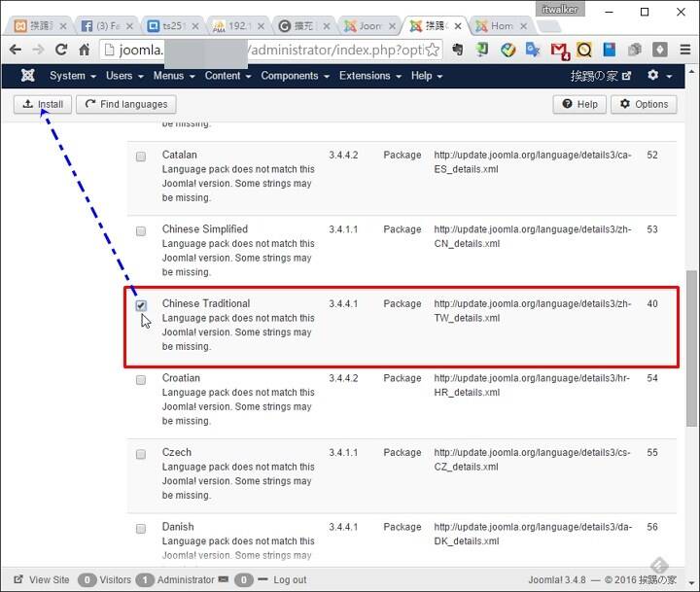Switch to the phpMyAdmin 192 tab
700x592 pixels.
point(237,26)
